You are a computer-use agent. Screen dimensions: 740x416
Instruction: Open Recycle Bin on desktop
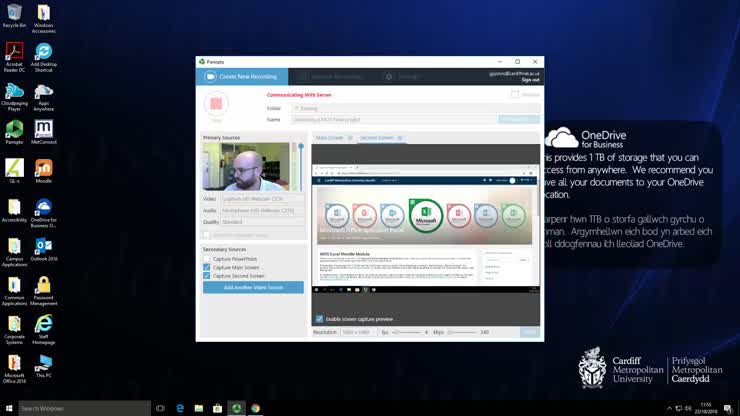click(14, 13)
